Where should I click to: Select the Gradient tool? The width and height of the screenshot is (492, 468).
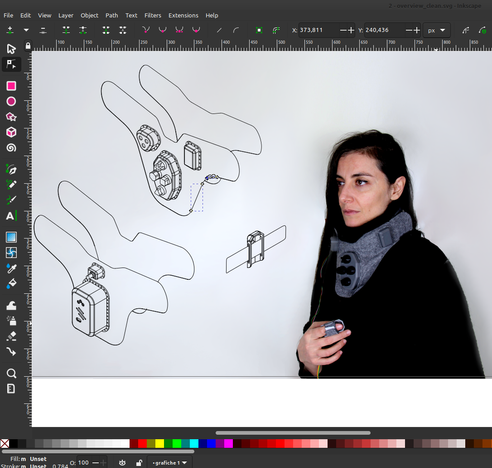11,237
